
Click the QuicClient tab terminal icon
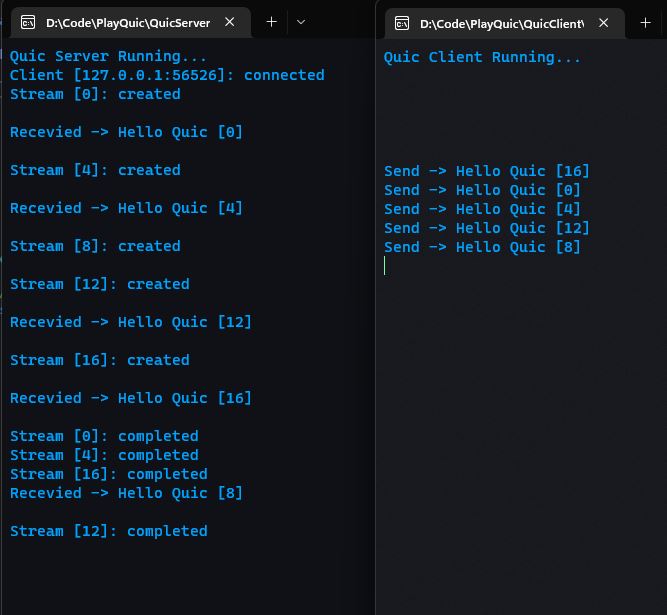[402, 23]
